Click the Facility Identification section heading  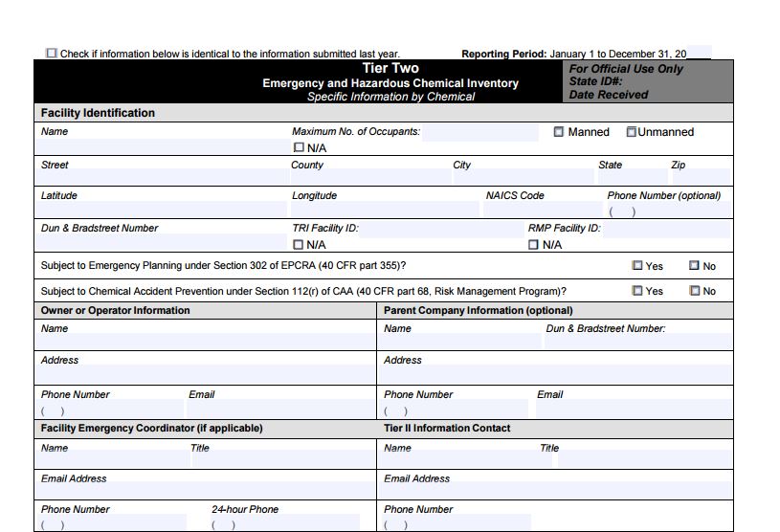point(98,113)
